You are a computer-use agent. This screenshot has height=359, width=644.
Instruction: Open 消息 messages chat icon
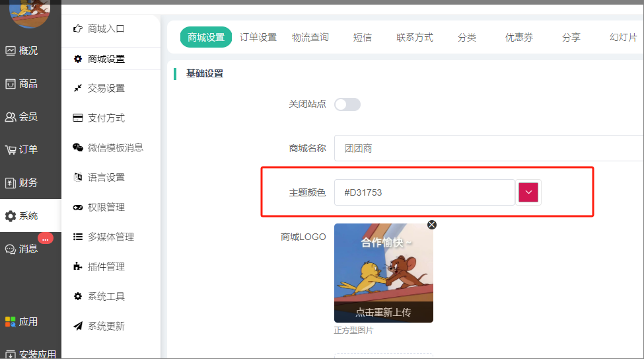click(x=11, y=249)
